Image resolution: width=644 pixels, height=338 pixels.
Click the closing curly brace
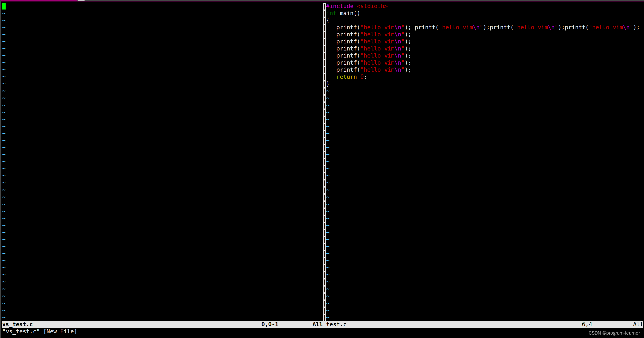click(328, 84)
